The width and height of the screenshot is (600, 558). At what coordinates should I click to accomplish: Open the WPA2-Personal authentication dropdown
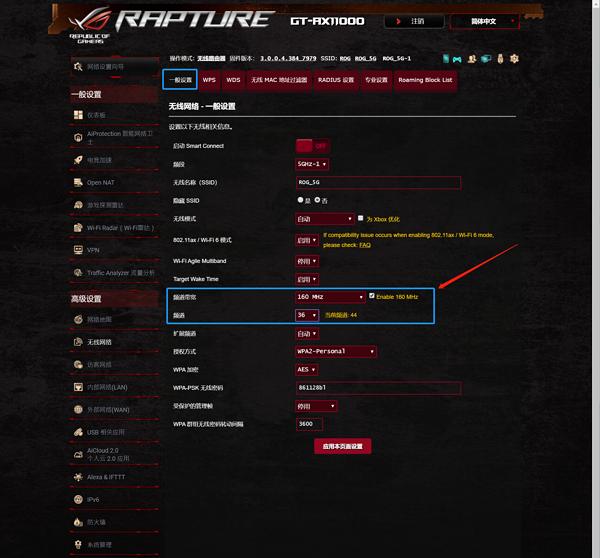[x=336, y=351]
